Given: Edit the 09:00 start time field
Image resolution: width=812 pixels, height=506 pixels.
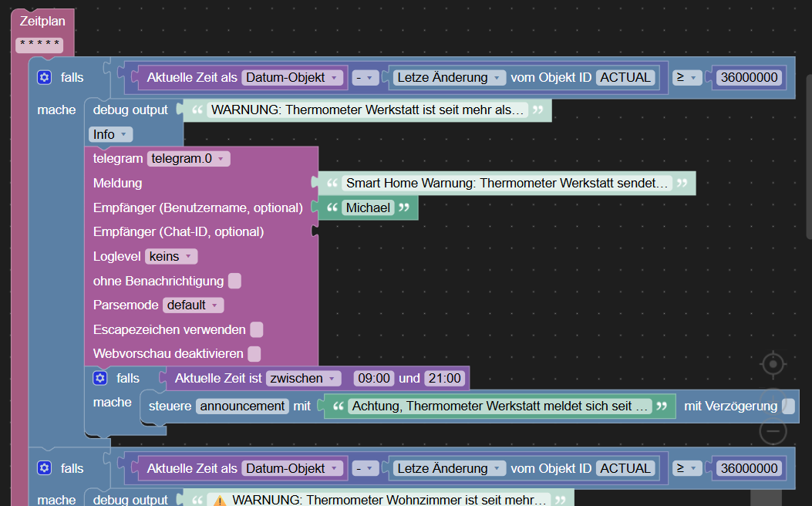Looking at the screenshot, I should (x=374, y=379).
